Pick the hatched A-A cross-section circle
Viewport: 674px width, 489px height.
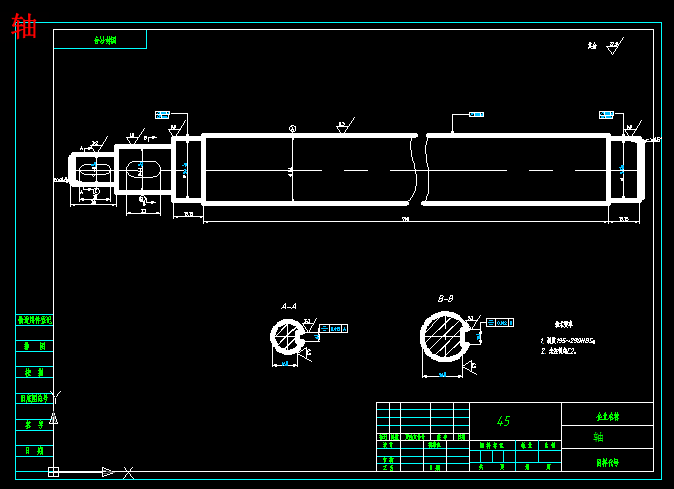pyautogui.click(x=287, y=337)
